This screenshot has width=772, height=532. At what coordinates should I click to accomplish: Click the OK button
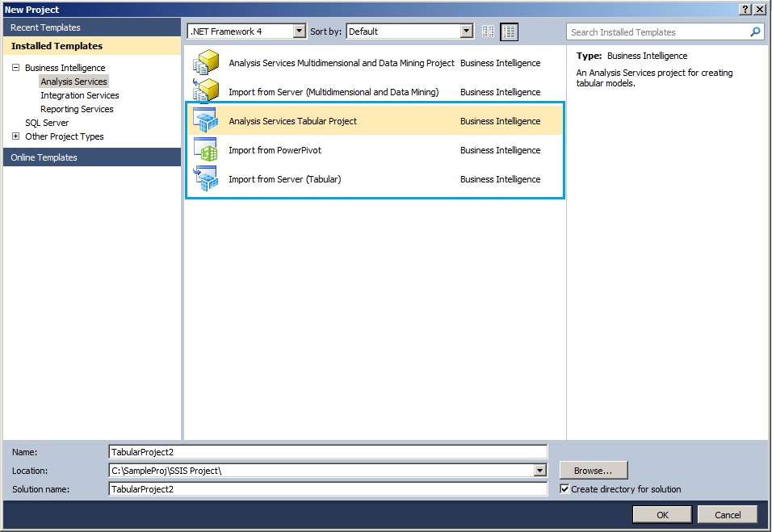[662, 515]
